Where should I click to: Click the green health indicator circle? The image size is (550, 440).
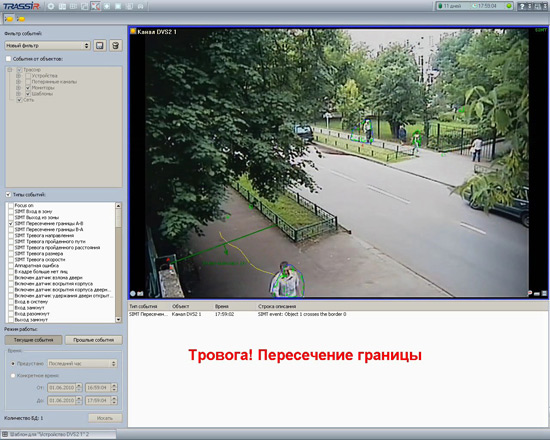pos(509,6)
